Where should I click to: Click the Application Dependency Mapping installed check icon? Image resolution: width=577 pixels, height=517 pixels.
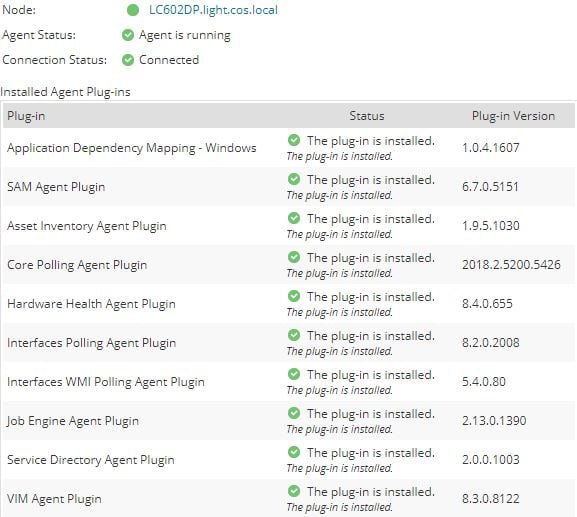click(294, 140)
